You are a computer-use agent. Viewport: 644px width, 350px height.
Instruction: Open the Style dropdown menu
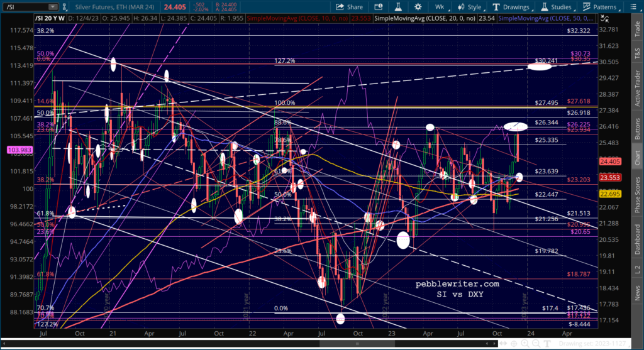(470, 7)
